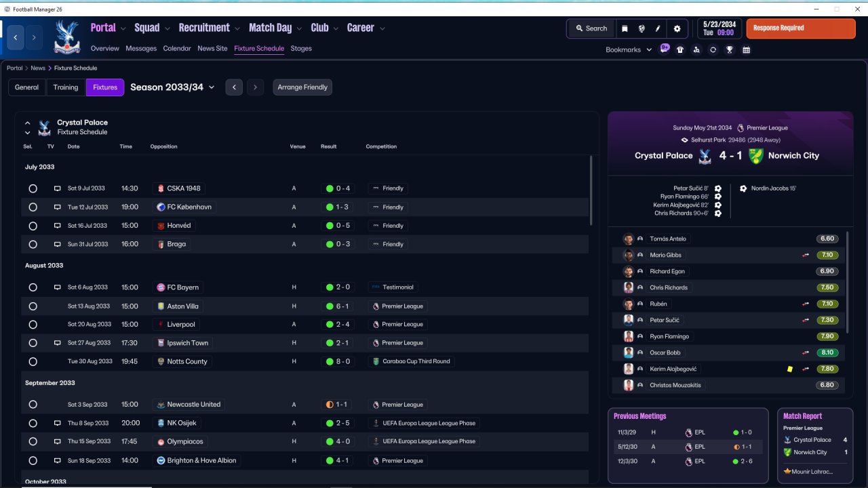The image size is (868, 488).
Task: Switch to the General tab
Action: [x=27, y=87]
